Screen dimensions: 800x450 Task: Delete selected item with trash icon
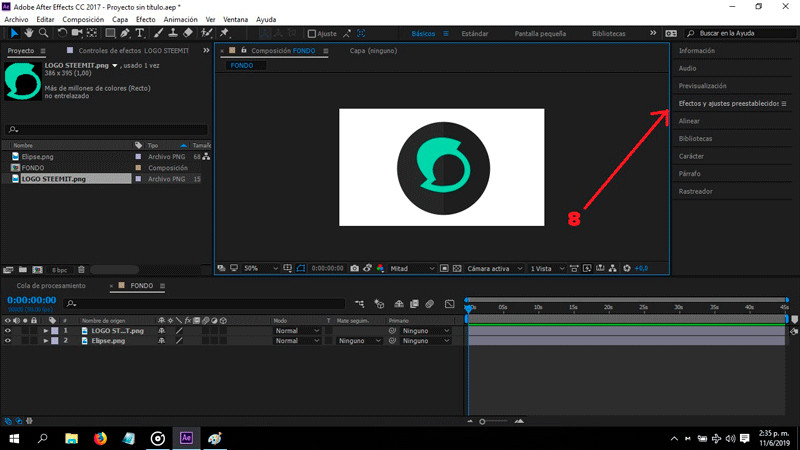pos(82,269)
